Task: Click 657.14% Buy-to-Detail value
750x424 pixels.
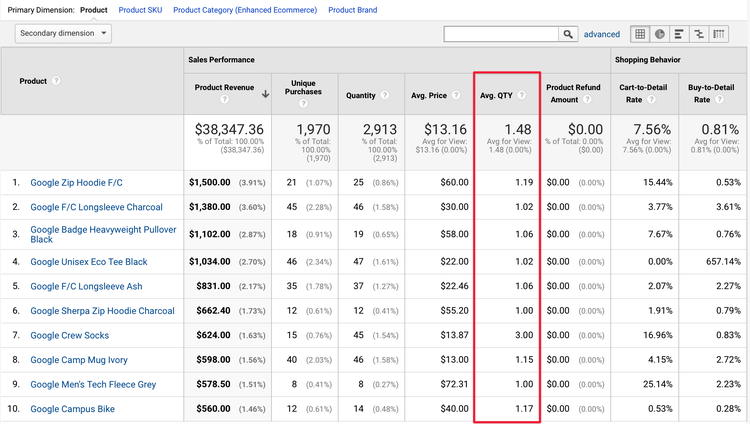Action: [723, 262]
